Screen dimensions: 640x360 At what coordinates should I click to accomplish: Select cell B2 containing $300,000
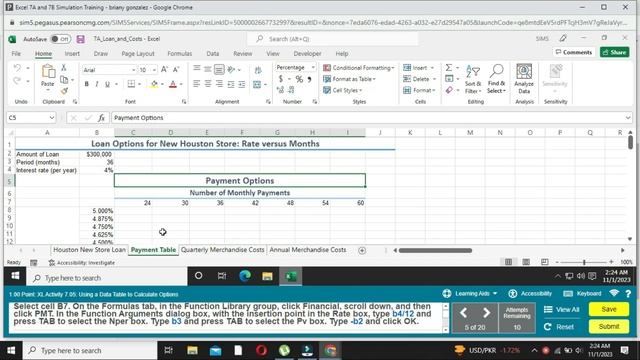[97, 154]
